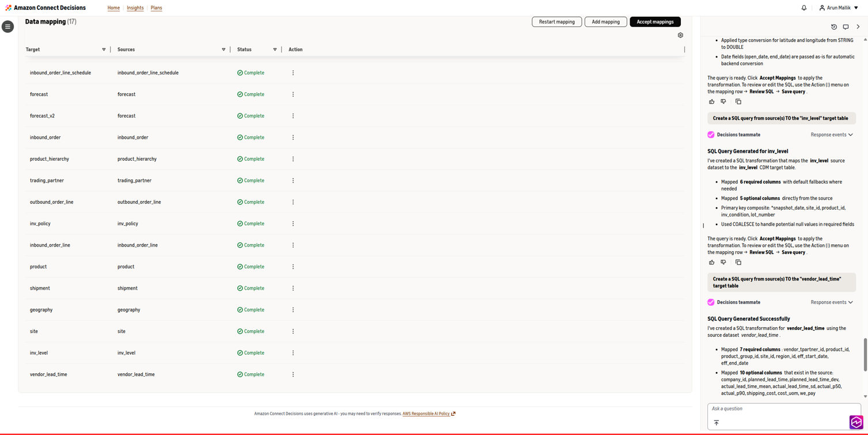Go to the Insights tab
Image resolution: width=868 pixels, height=436 pixels.
point(135,8)
